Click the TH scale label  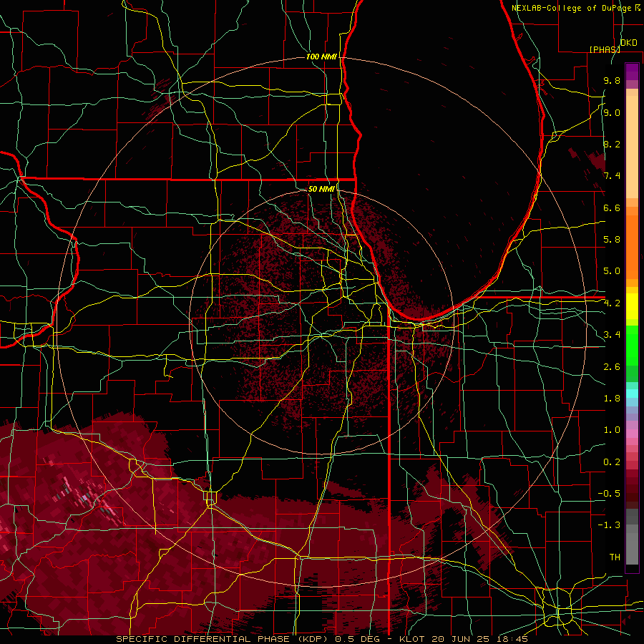click(x=615, y=557)
